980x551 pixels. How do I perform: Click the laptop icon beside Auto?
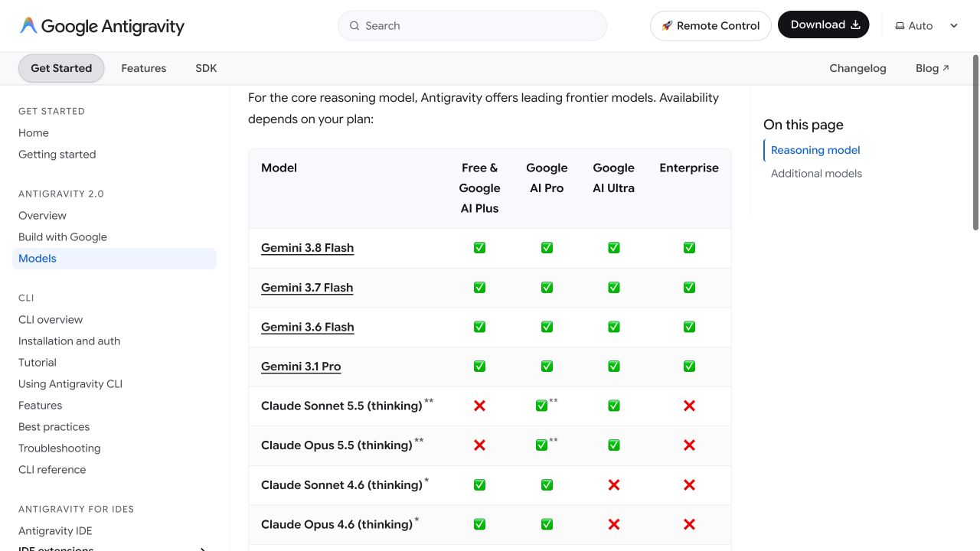point(900,26)
